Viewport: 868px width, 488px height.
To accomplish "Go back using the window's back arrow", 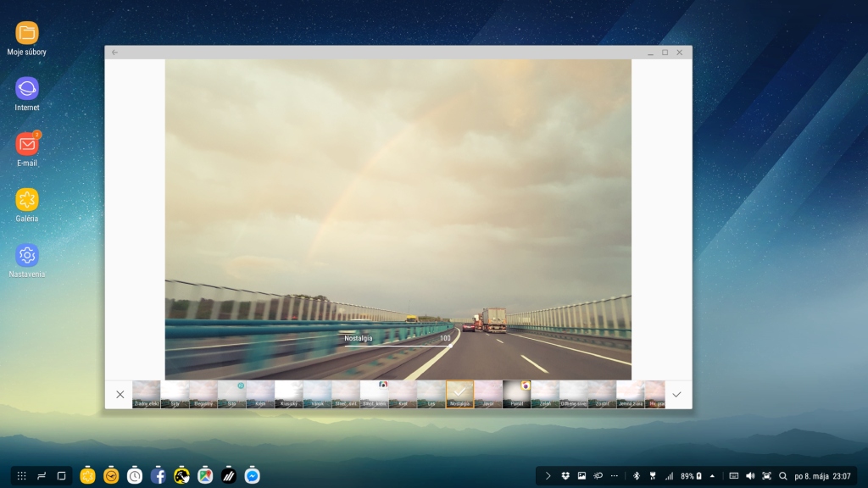I will coord(114,53).
